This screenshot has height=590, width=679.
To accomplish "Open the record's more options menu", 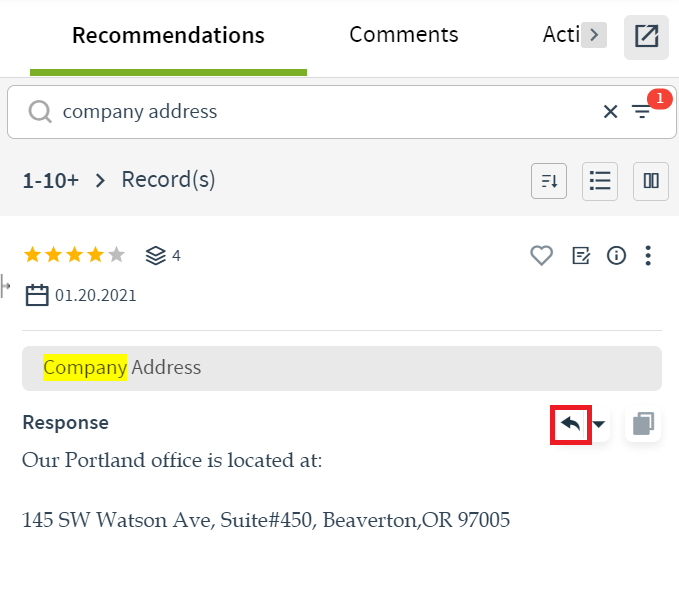I will tap(649, 256).
